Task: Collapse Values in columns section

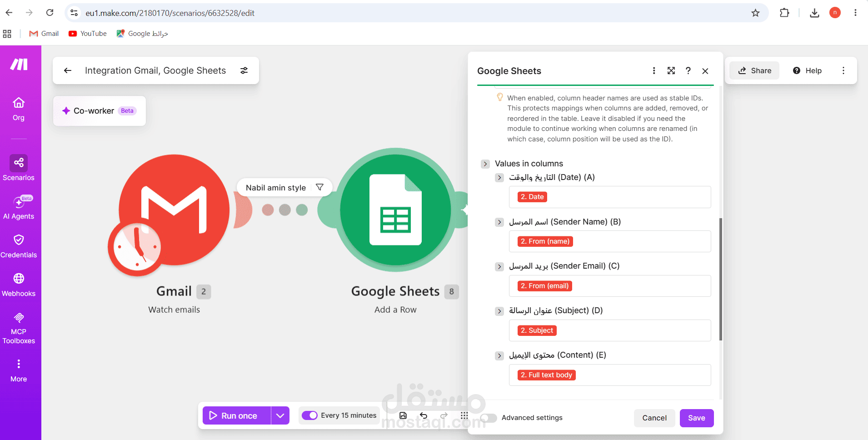Action: (x=485, y=164)
